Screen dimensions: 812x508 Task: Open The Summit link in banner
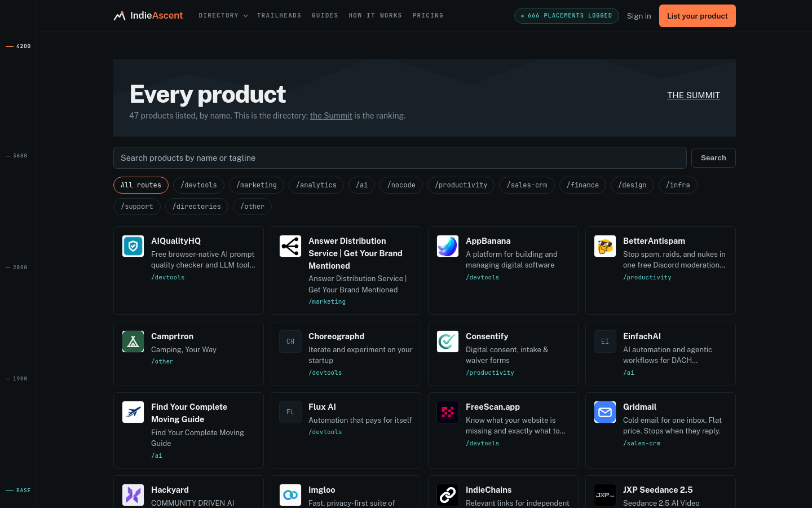tap(694, 95)
